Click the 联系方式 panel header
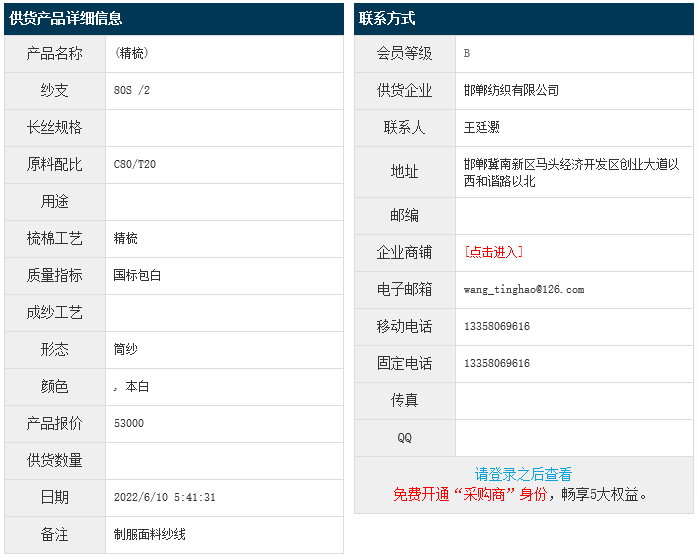The height and width of the screenshot is (558, 697). [387, 18]
